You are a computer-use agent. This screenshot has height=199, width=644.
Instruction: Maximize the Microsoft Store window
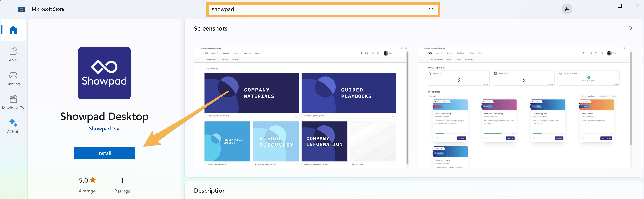coord(620,6)
